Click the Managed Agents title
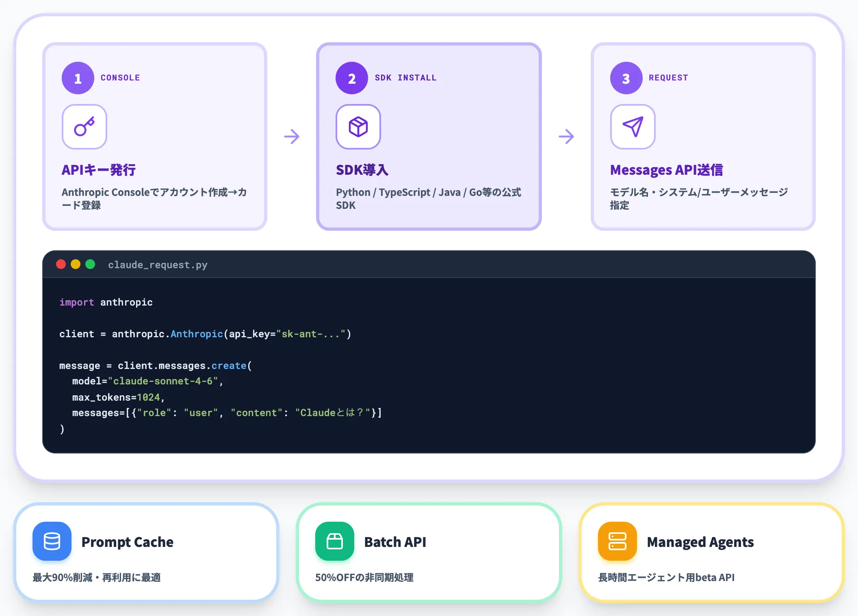Screen dimensions: 858x616 [x=700, y=542]
